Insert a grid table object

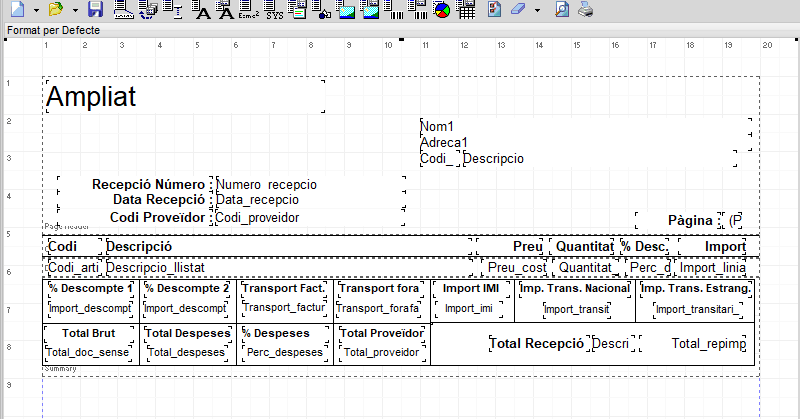point(466,9)
